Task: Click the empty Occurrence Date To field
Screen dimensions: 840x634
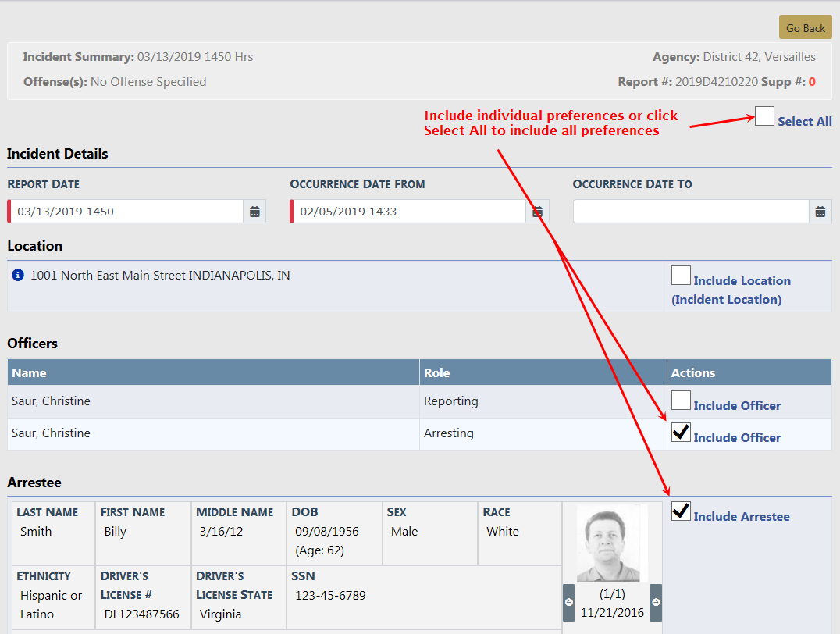Action: click(691, 212)
